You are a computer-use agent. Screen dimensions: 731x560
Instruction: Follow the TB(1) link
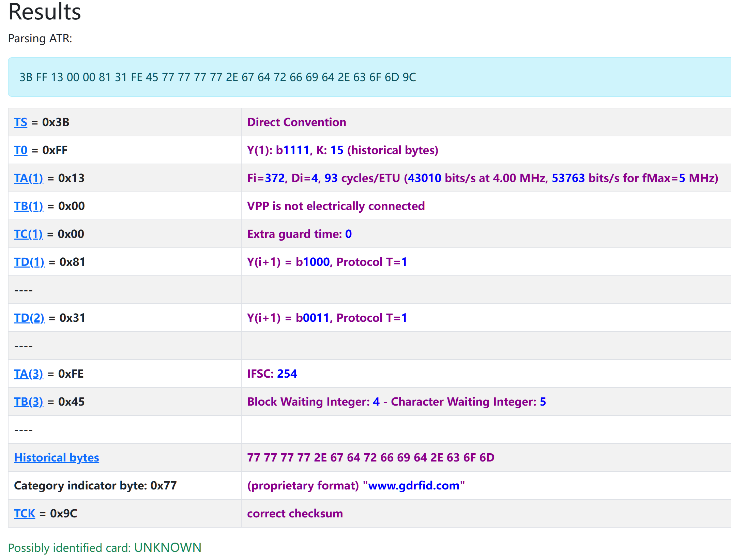[x=29, y=206]
